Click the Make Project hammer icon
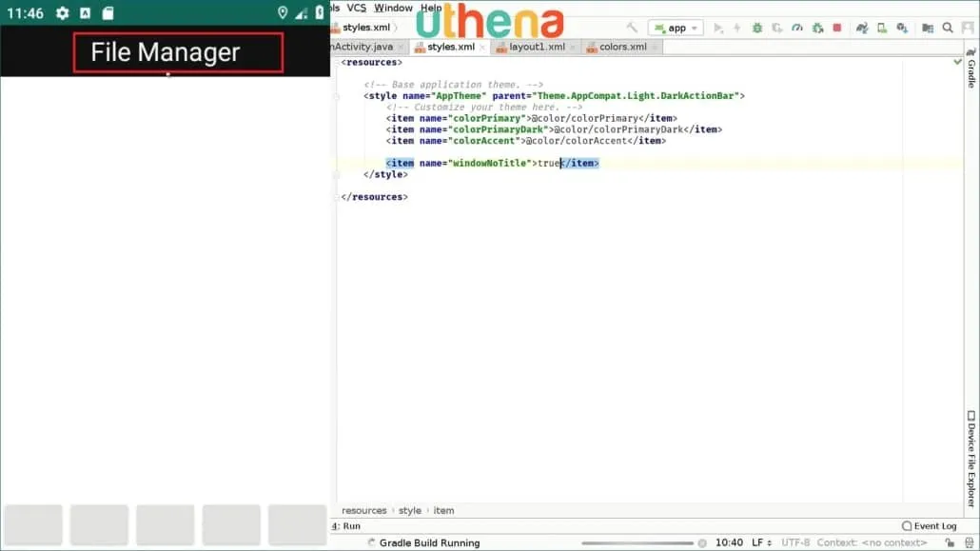This screenshot has height=551, width=980. pyautogui.click(x=632, y=28)
